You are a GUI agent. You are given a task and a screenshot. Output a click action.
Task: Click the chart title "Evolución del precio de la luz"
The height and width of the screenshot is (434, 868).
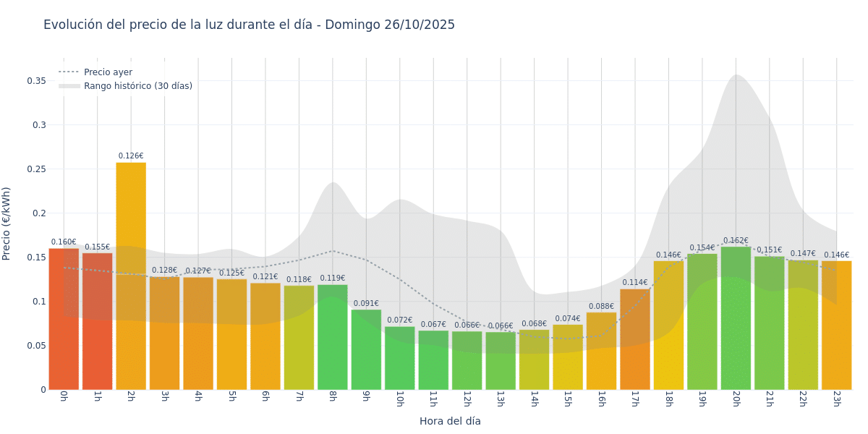[249, 25]
